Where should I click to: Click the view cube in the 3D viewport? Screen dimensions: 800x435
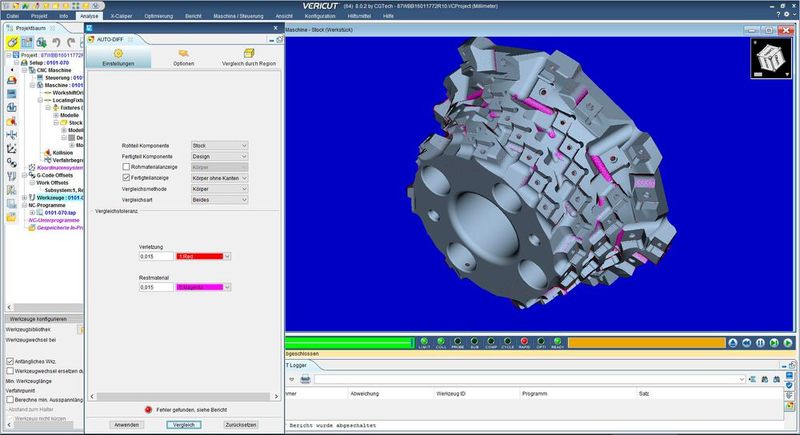(x=770, y=58)
